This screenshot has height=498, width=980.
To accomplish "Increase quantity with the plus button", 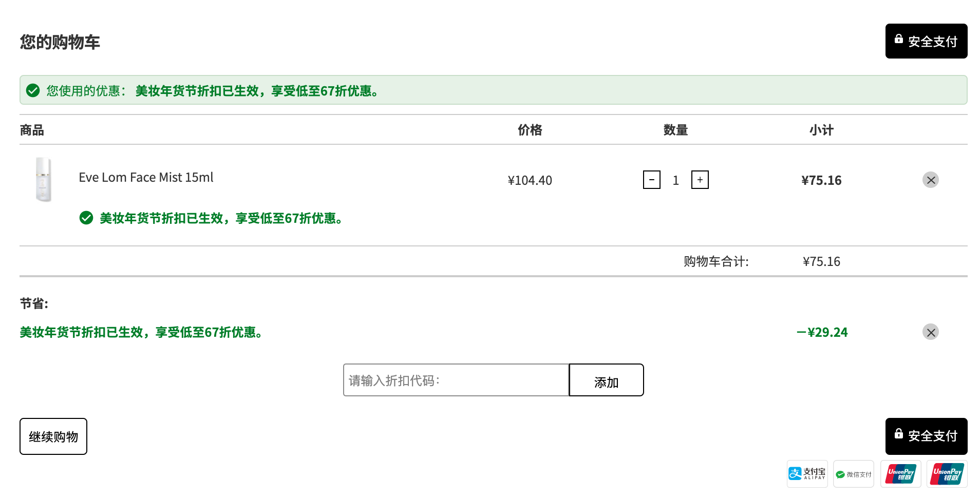I will (700, 180).
